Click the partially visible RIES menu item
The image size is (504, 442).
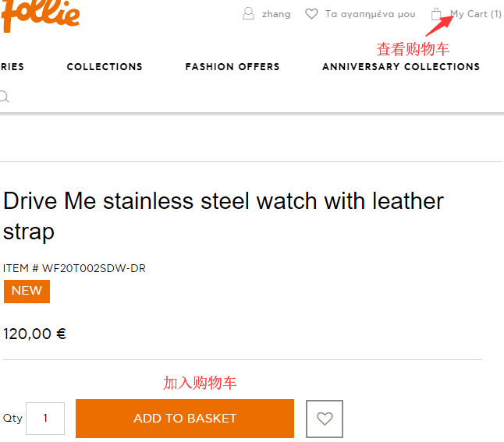[12, 66]
